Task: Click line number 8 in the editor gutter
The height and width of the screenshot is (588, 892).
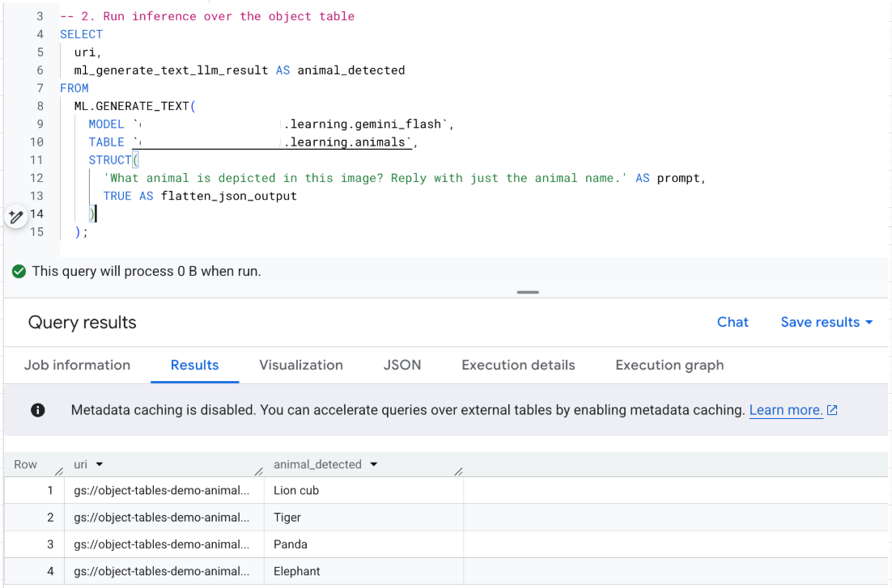Action: tap(40, 106)
